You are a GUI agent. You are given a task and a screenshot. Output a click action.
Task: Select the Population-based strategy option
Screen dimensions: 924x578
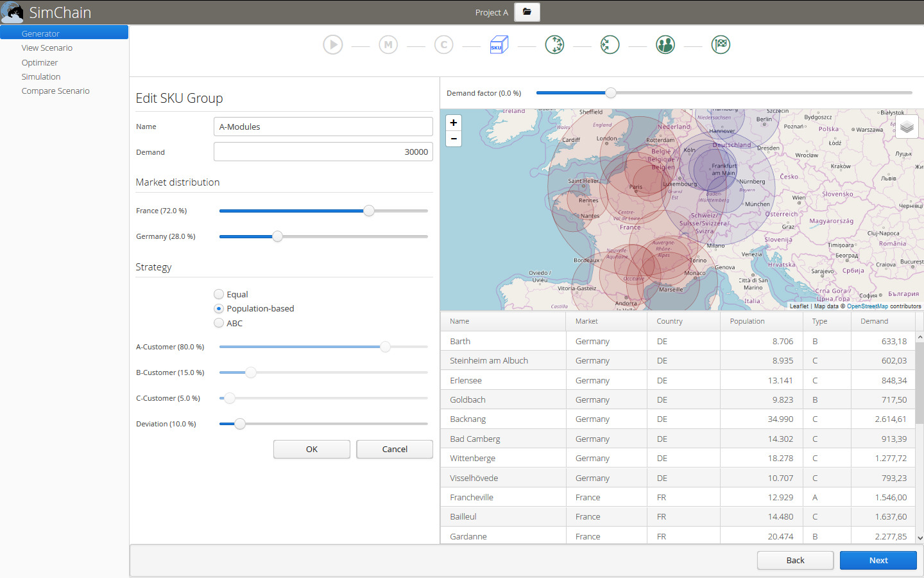point(219,309)
